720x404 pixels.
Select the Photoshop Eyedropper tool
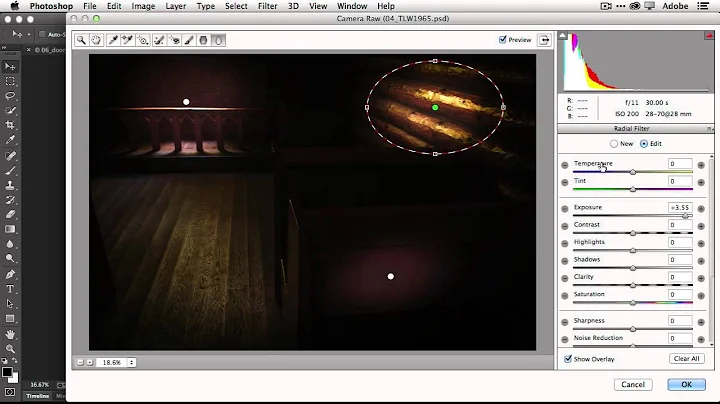tap(10, 140)
